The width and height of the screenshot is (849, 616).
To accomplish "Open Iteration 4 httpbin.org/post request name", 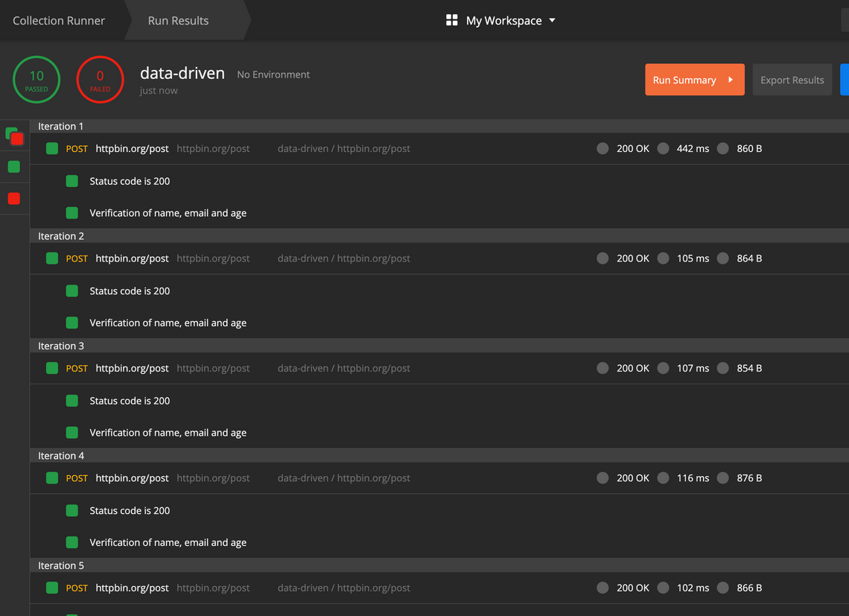I will point(132,478).
